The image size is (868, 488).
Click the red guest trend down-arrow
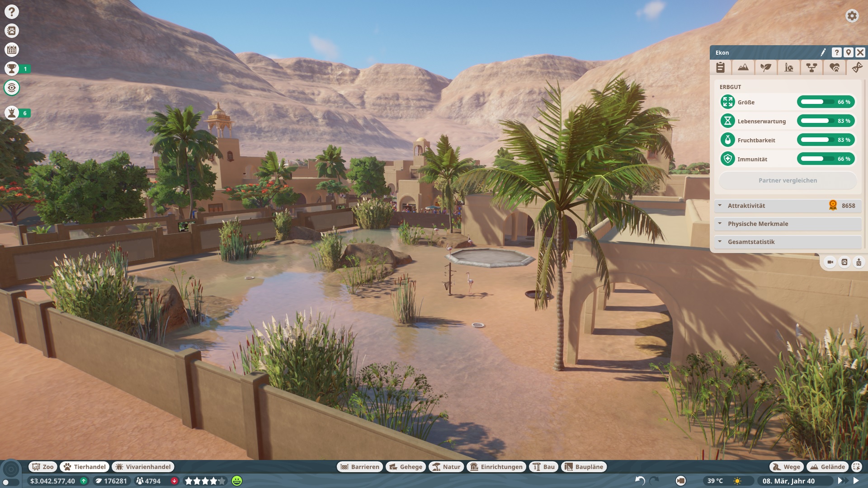175,481
